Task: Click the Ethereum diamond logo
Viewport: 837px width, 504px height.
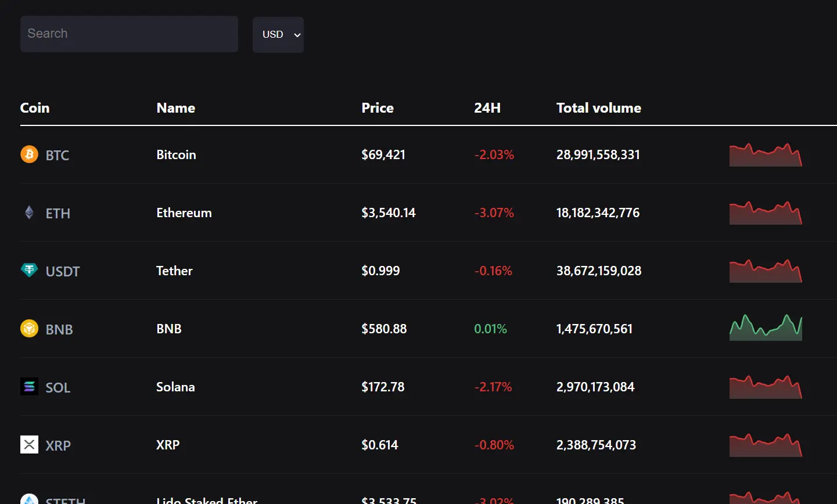Action: click(x=28, y=213)
